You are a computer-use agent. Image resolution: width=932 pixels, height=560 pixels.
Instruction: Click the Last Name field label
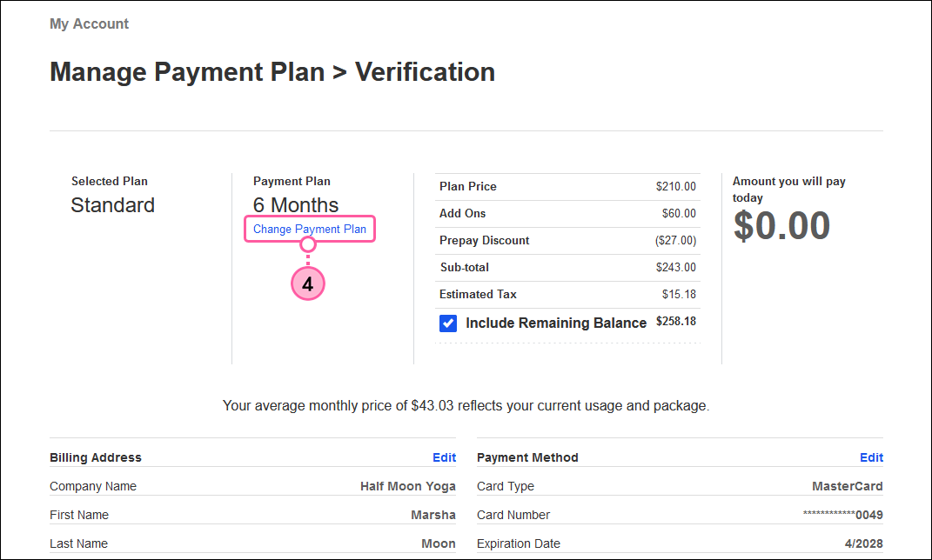[x=79, y=543]
